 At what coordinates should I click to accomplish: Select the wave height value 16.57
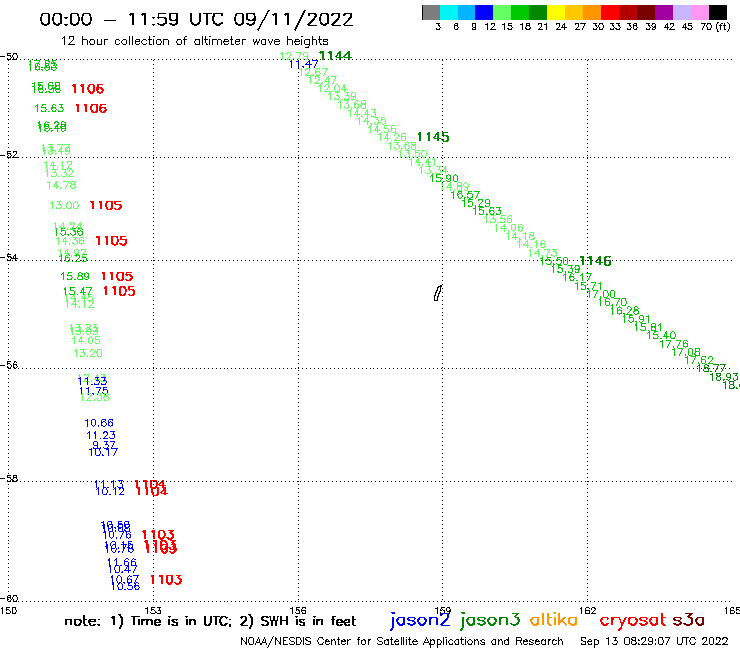[465, 194]
